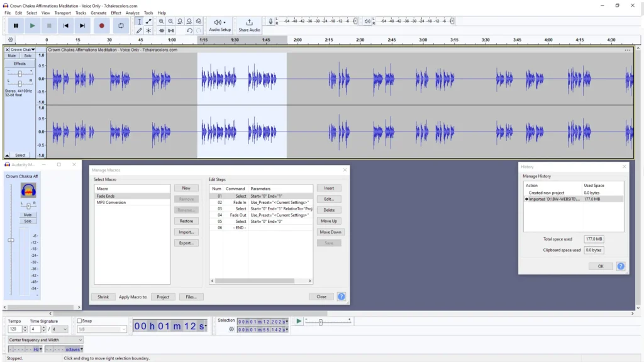Open the Tracks menu
This screenshot has height=362, width=644.
[80, 13]
